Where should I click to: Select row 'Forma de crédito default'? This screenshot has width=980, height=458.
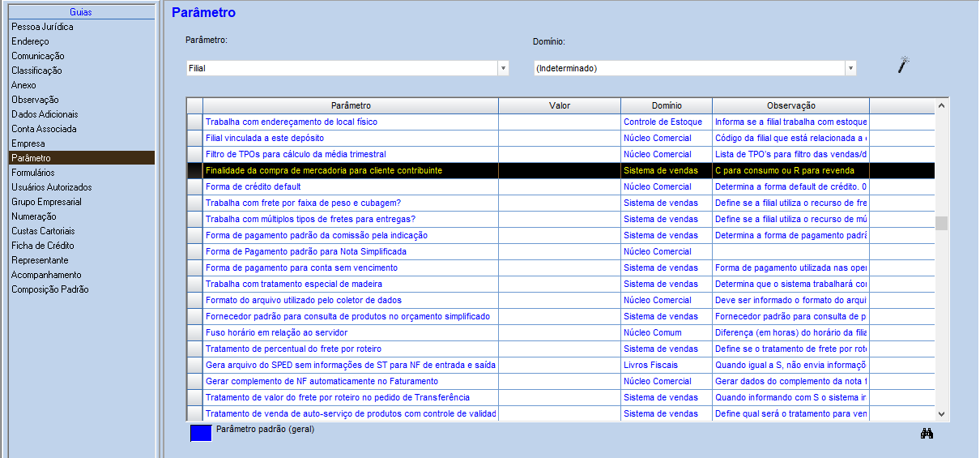click(x=560, y=186)
